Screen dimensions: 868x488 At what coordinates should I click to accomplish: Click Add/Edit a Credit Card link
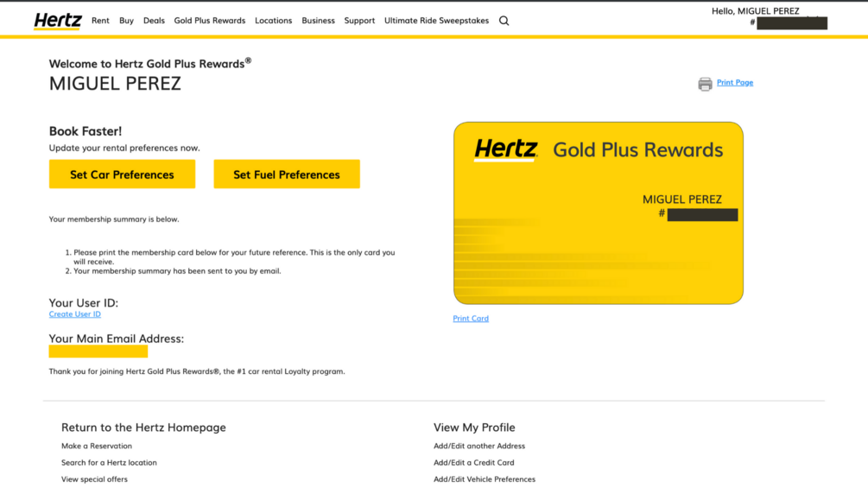coord(473,463)
